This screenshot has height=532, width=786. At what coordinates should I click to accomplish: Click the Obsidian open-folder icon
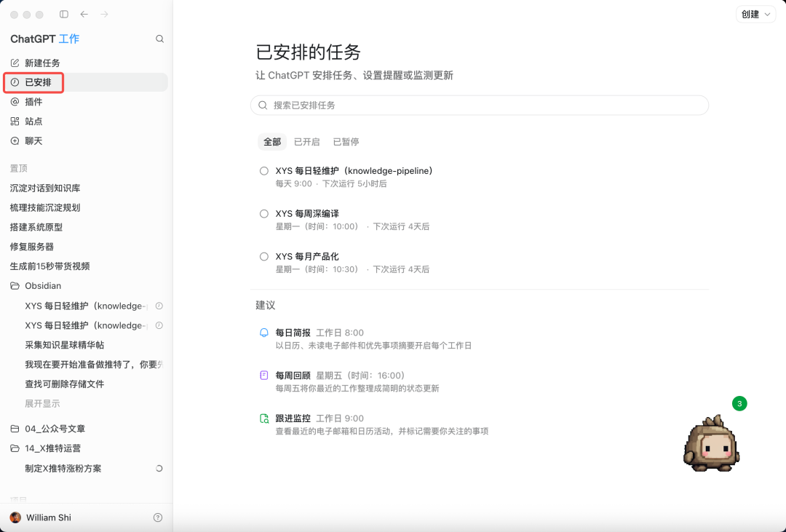[x=15, y=286]
